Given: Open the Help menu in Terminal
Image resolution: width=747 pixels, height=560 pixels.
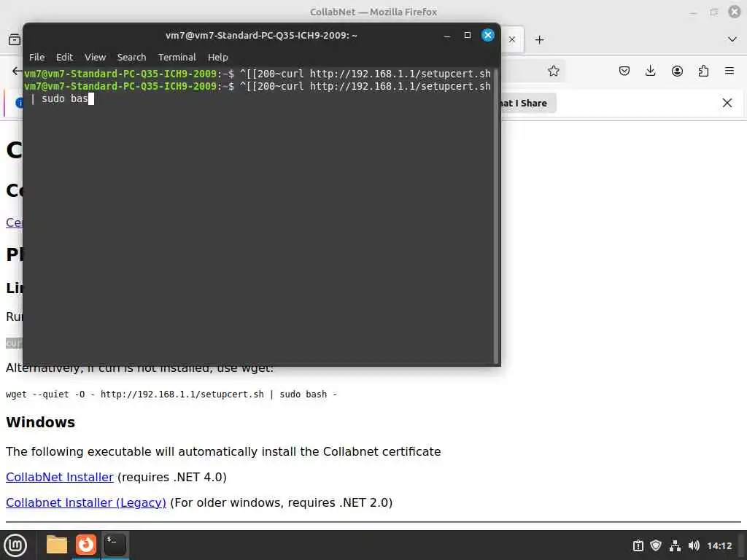Looking at the screenshot, I should click(217, 57).
